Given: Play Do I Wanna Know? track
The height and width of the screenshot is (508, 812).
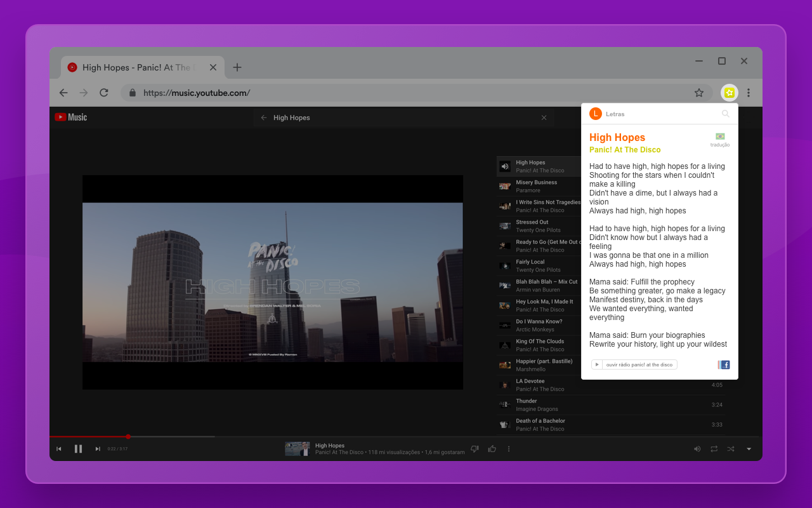Looking at the screenshot, I should pos(539,325).
